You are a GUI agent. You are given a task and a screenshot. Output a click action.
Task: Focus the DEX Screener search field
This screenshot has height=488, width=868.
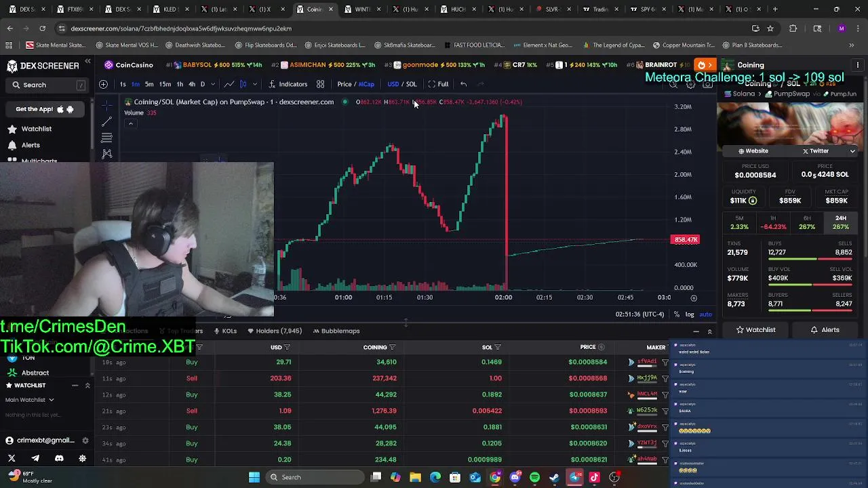pyautogui.click(x=47, y=85)
